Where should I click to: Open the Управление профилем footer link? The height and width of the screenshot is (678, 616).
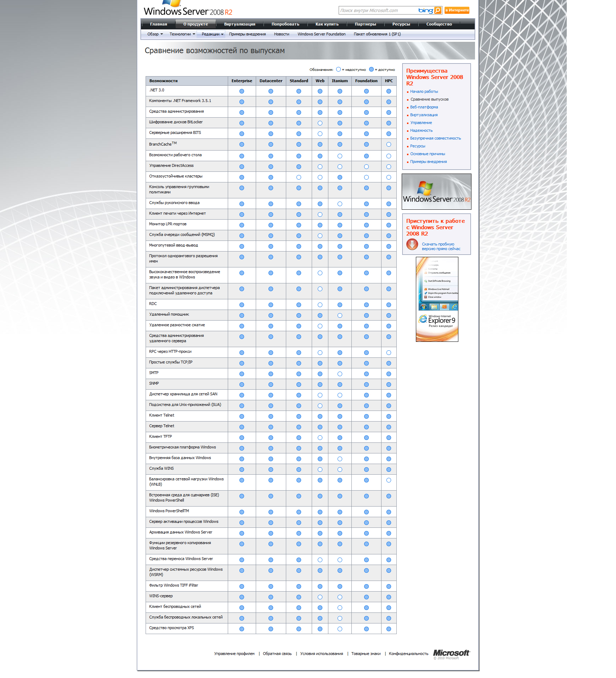234,654
